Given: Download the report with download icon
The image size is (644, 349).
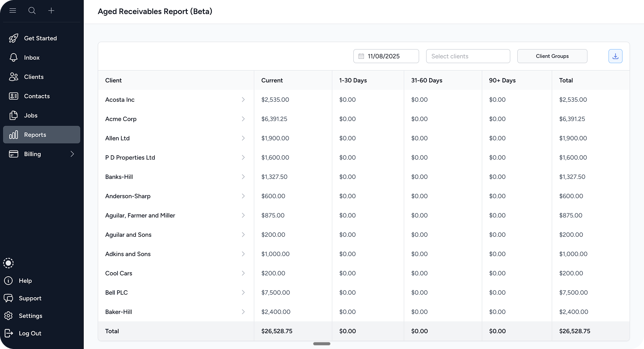Looking at the screenshot, I should point(616,56).
